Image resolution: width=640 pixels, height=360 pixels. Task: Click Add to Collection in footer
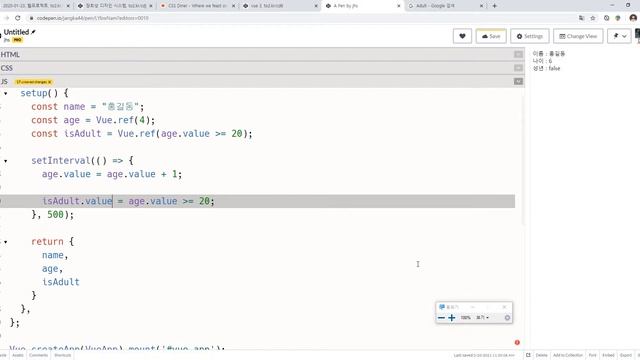pos(568,356)
